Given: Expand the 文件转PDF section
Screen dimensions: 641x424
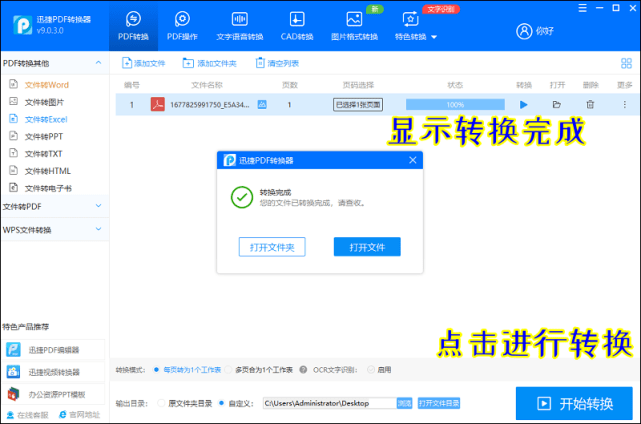Looking at the screenshot, I should point(98,206).
